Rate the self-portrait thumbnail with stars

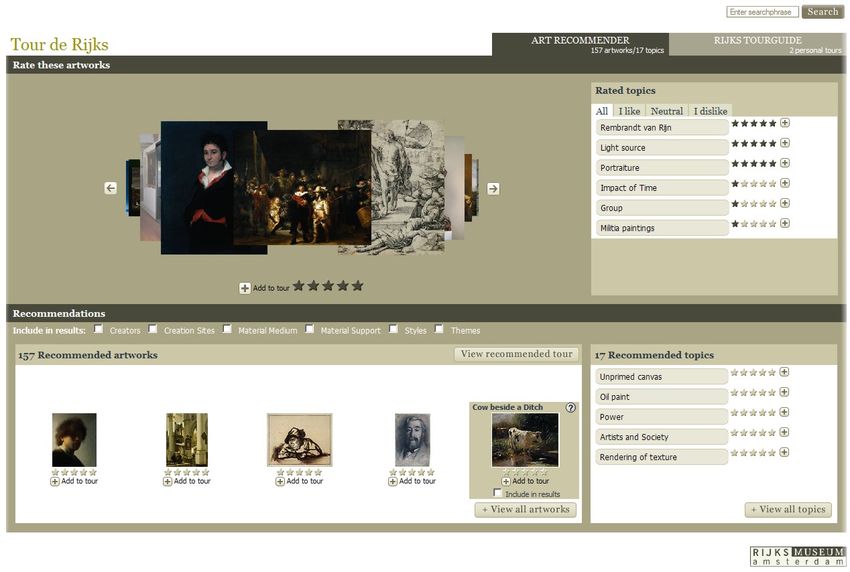click(74, 473)
